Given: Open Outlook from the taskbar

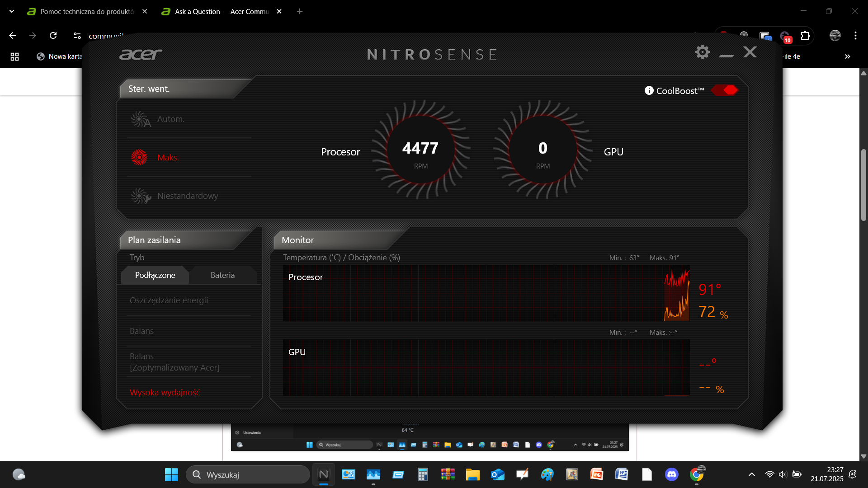Looking at the screenshot, I should tap(497, 474).
